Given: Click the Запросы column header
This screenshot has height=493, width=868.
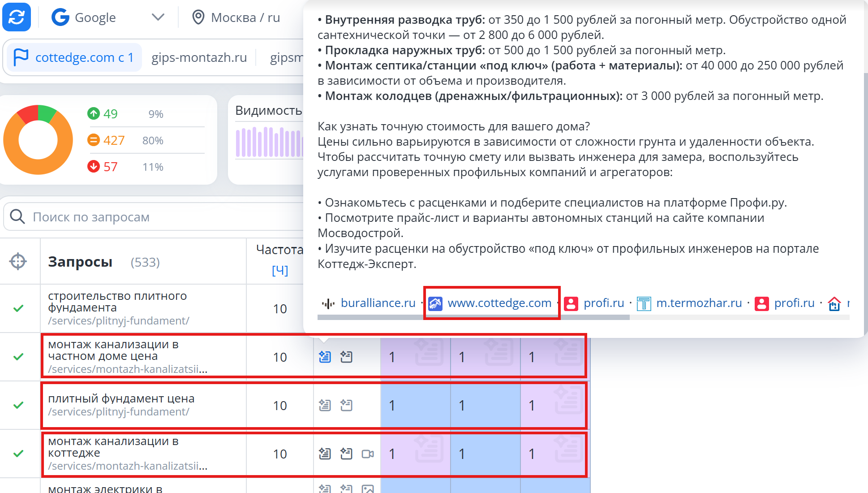Looking at the screenshot, I should pos(80,262).
